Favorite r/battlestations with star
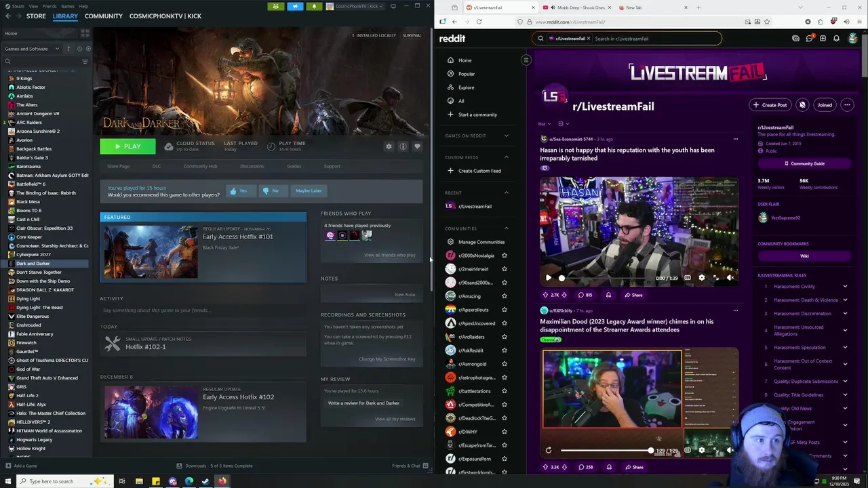The height and width of the screenshot is (488, 868). click(504, 391)
